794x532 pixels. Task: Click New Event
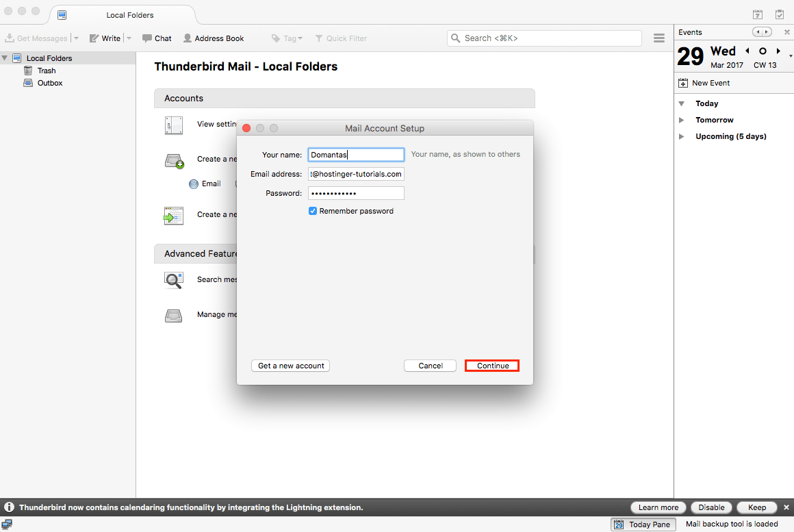[x=704, y=83]
